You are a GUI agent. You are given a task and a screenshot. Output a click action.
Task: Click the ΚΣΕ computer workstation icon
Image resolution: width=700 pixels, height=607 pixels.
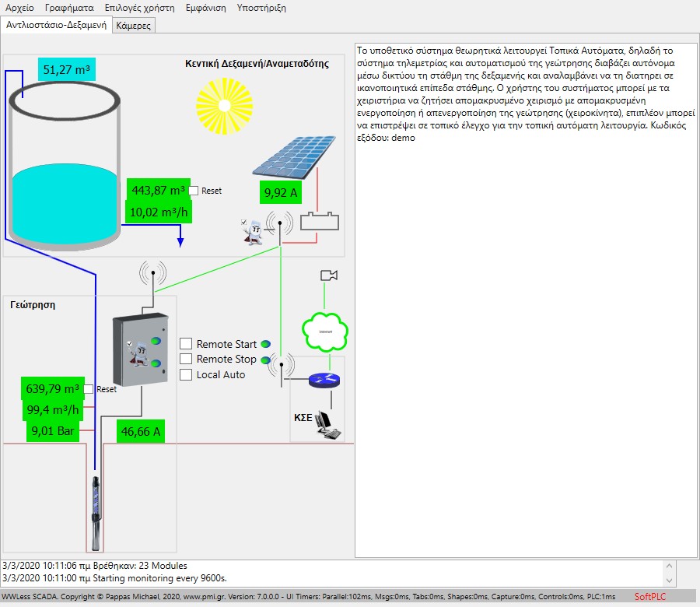click(x=331, y=423)
